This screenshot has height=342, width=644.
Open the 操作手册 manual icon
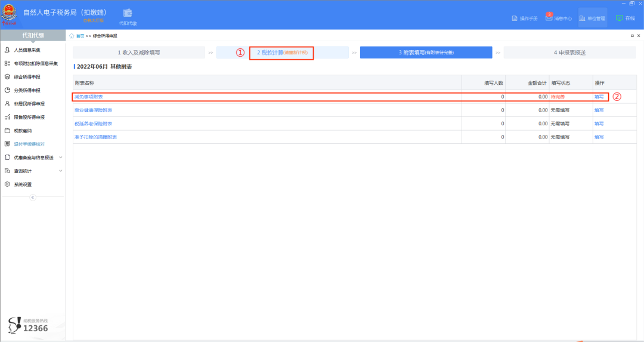click(x=515, y=19)
